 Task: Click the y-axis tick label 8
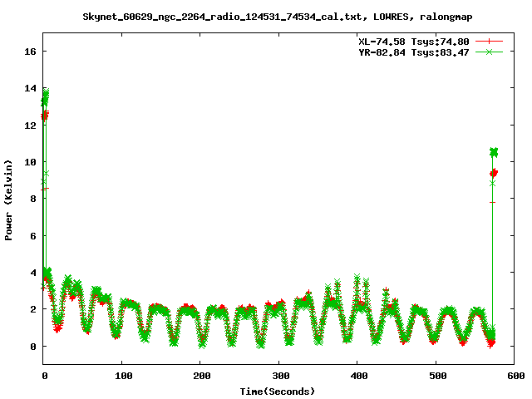(x=33, y=199)
